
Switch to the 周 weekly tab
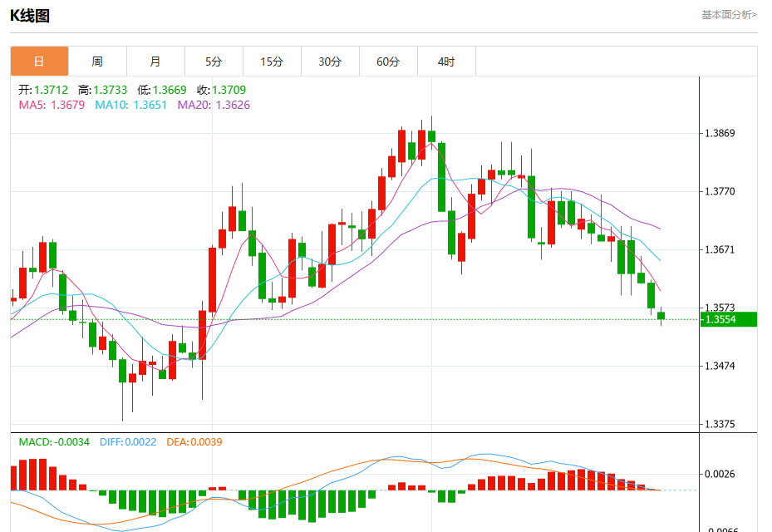click(97, 61)
